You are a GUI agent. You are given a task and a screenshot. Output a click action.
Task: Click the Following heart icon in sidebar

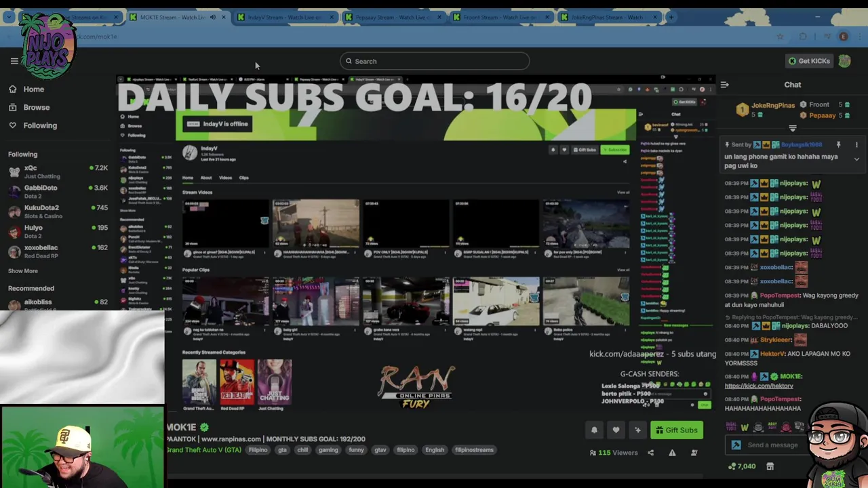tap(13, 125)
